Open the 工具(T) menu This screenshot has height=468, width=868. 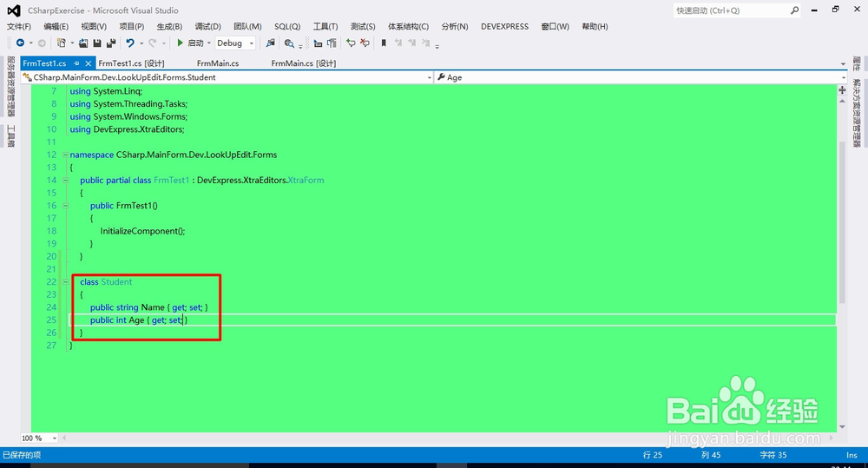[325, 27]
